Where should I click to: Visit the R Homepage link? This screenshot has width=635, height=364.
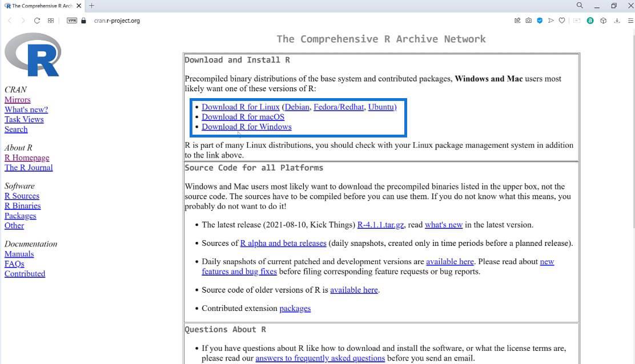(27, 157)
